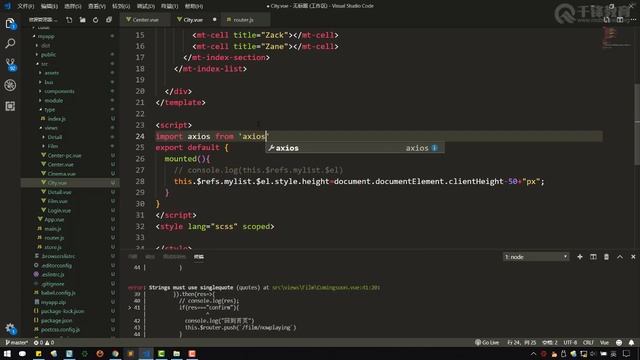Collapse the src folder
Viewport: 640px width, 360px height.
(x=44, y=64)
